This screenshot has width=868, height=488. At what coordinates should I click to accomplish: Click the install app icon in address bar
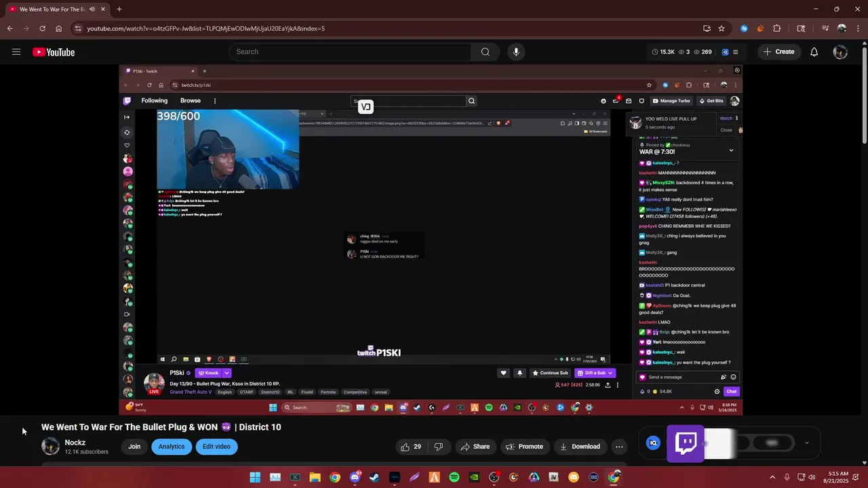click(707, 28)
